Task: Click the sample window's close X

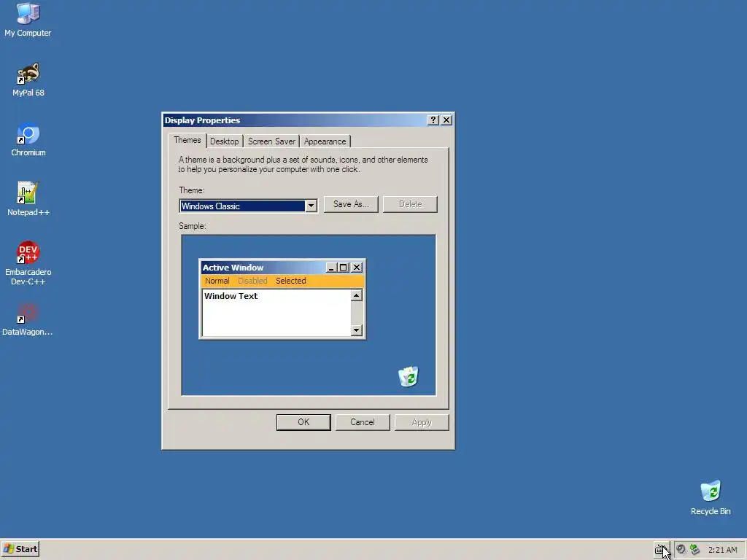Action: (356, 268)
